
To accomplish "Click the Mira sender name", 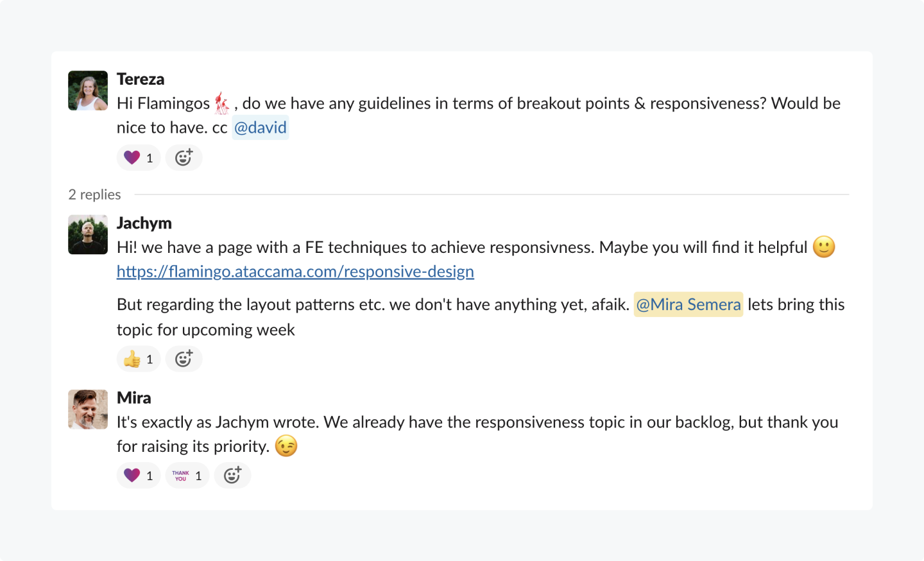I will 134,398.
